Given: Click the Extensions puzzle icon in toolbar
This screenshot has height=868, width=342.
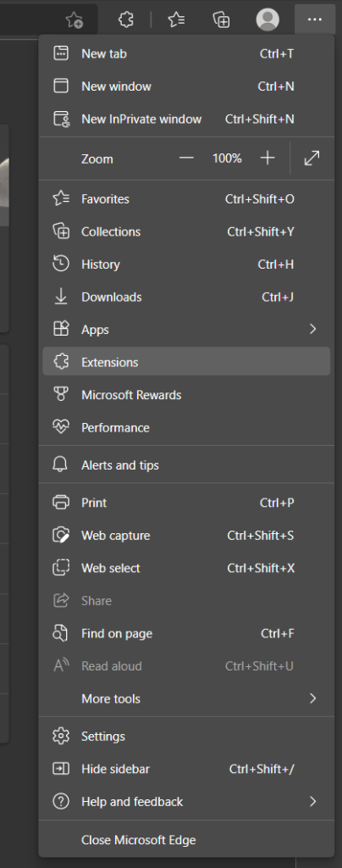Looking at the screenshot, I should click(126, 20).
